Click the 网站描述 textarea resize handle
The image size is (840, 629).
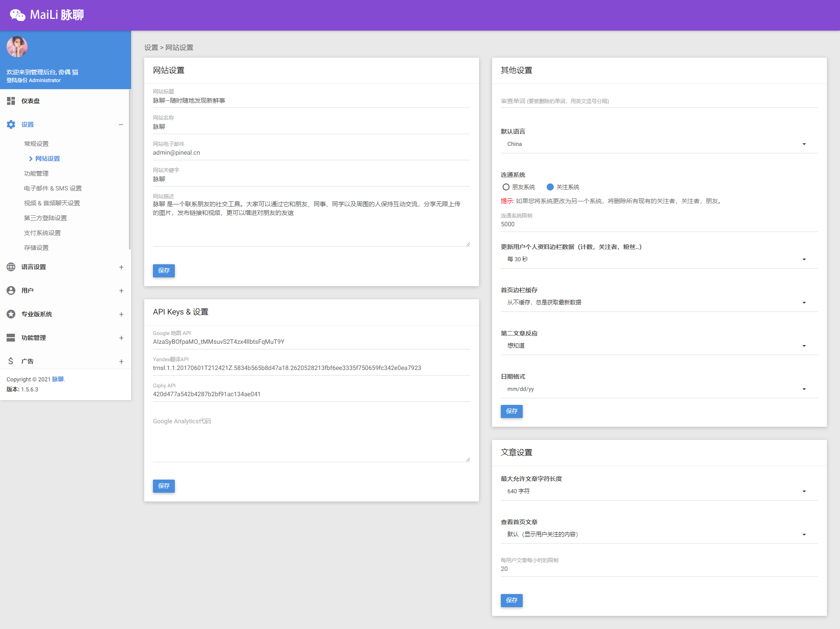468,244
